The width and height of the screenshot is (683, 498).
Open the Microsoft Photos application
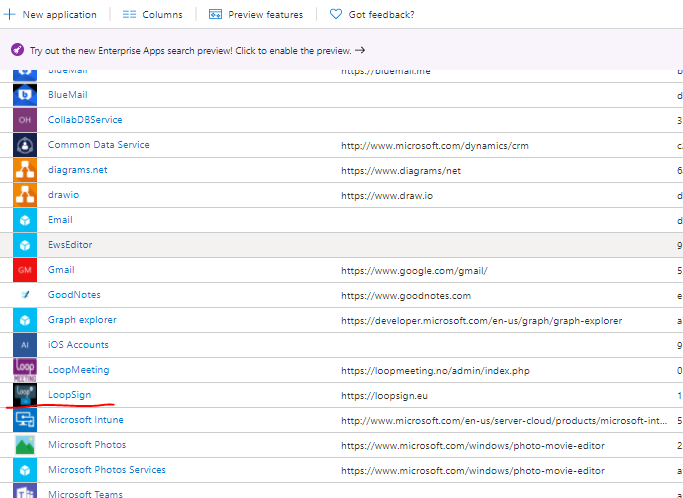(87, 444)
